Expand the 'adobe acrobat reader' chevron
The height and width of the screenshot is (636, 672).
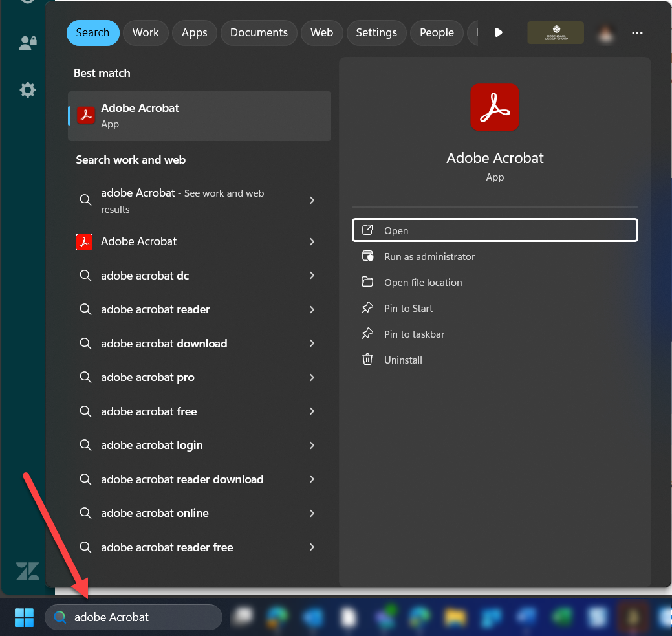pyautogui.click(x=312, y=310)
